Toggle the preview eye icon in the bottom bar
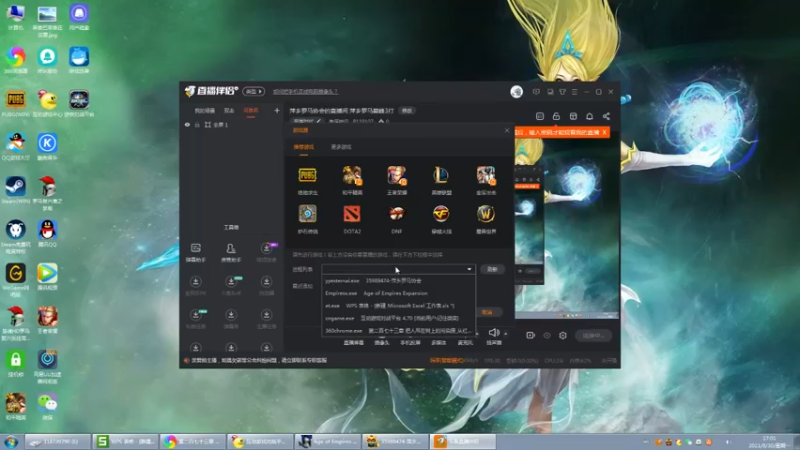Screen dimensions: 800x450 (547, 335)
